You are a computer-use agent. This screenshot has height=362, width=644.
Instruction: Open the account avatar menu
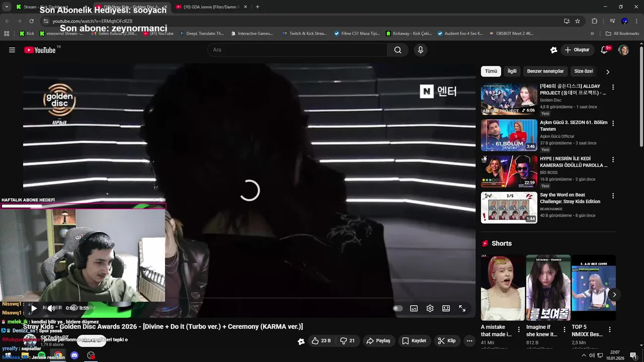(x=623, y=50)
